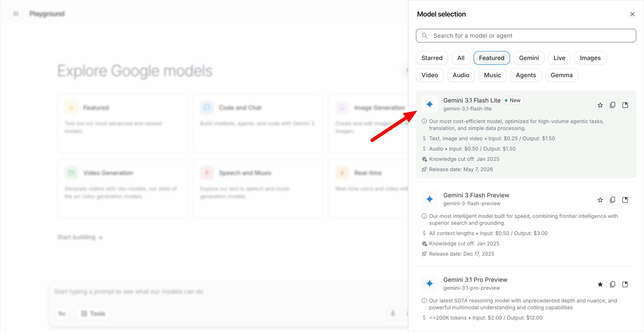The height and width of the screenshot is (332, 644).
Task: Open the Tools button in prompt bar
Action: click(x=93, y=314)
